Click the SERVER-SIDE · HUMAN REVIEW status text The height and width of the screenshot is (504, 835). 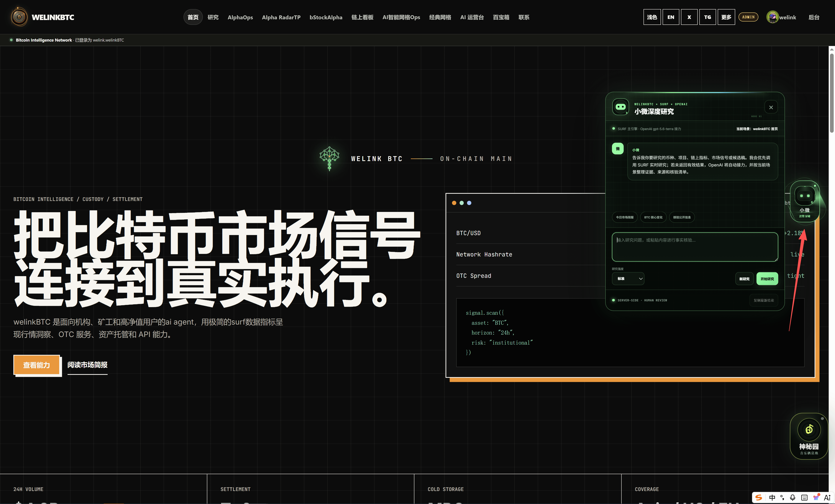click(x=642, y=300)
